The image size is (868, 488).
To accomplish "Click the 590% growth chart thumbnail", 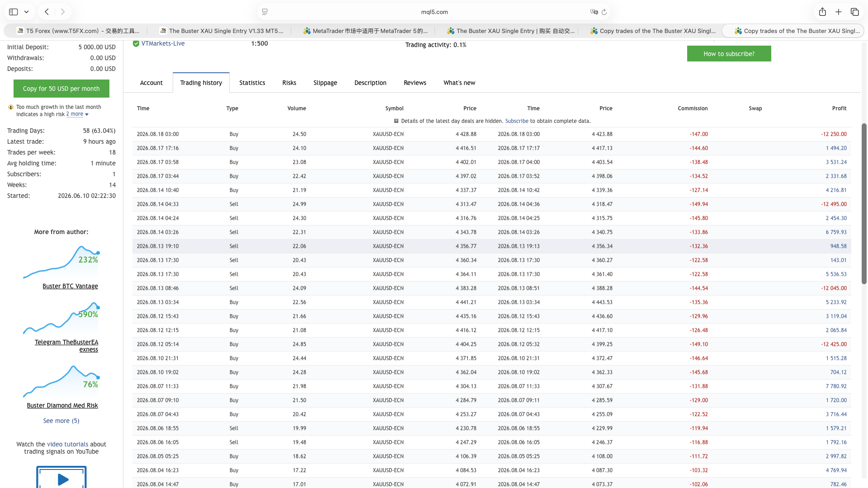I will (x=61, y=319).
